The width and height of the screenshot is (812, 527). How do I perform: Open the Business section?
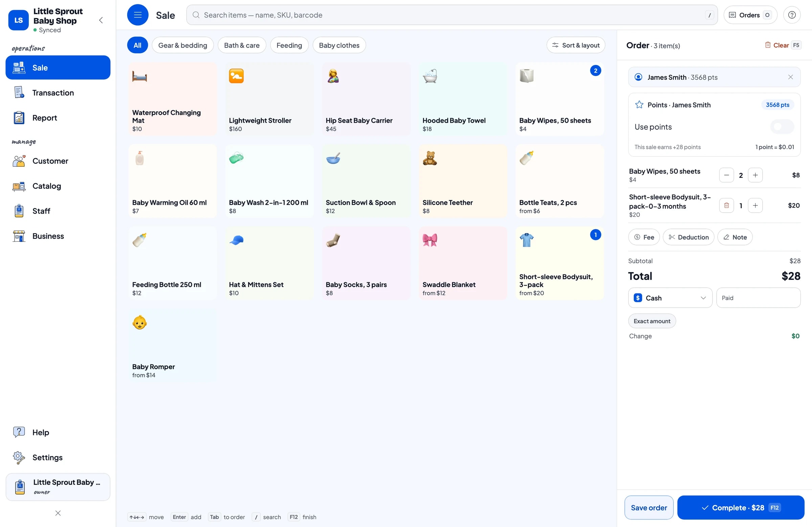58,236
